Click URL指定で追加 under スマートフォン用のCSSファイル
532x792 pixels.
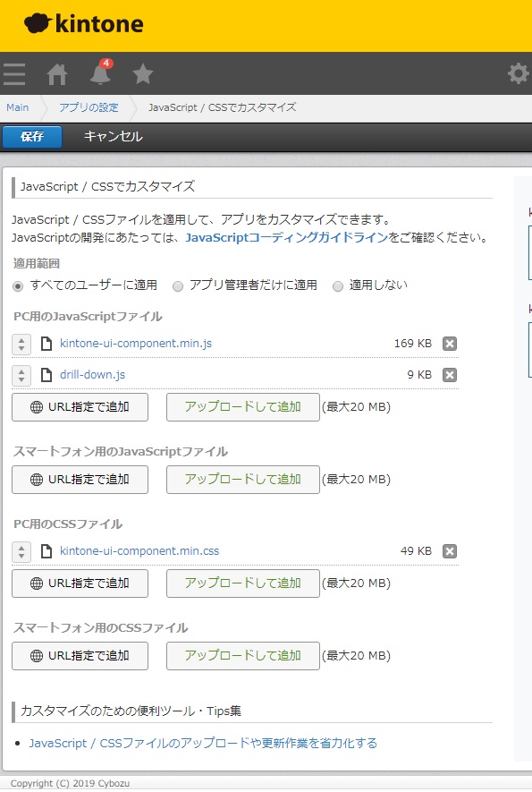(80, 656)
